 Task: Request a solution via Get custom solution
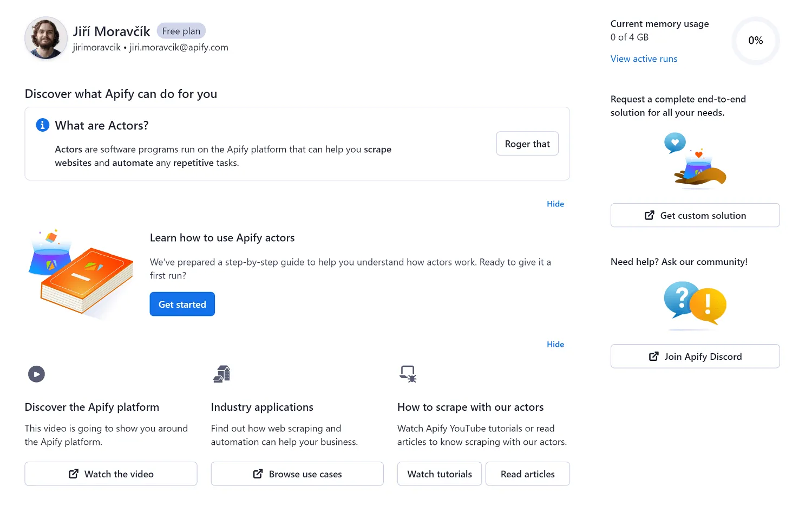click(695, 215)
